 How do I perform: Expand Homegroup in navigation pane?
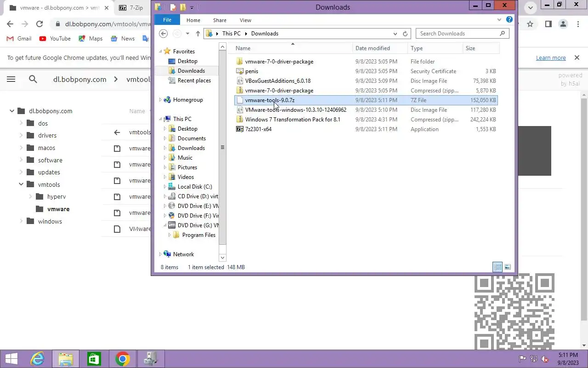pos(160,100)
